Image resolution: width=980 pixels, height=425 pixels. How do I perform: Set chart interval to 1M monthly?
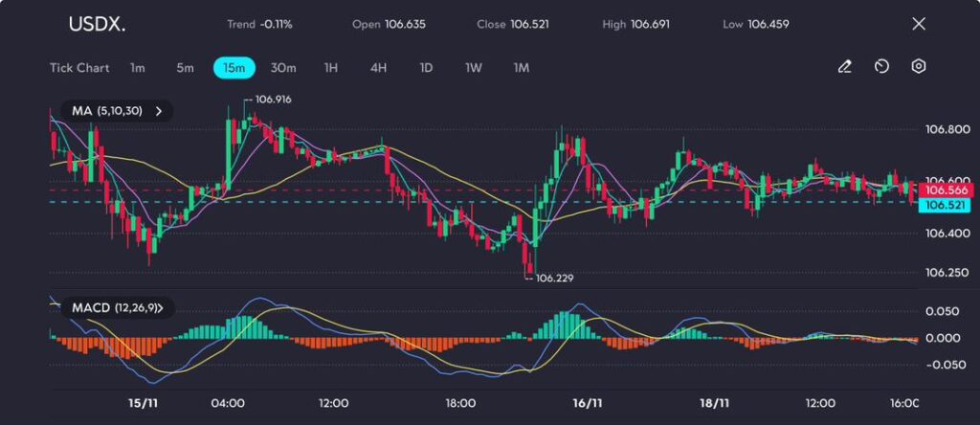pyautogui.click(x=522, y=68)
